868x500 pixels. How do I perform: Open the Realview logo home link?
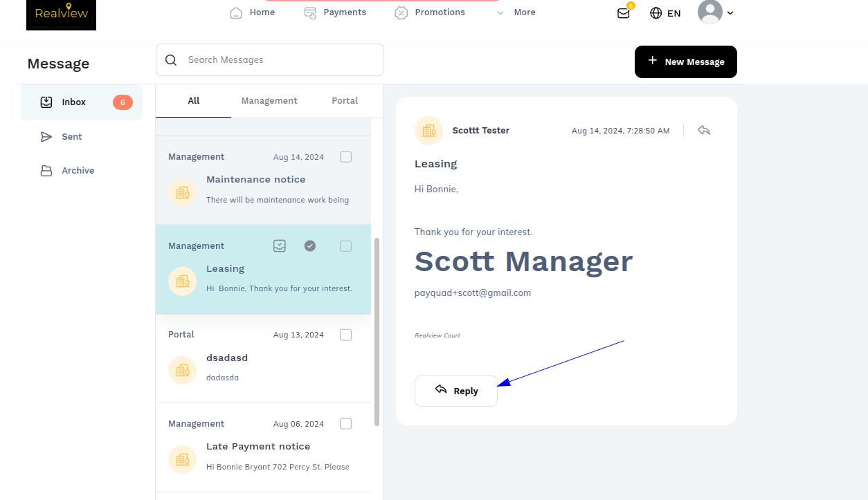pyautogui.click(x=61, y=15)
